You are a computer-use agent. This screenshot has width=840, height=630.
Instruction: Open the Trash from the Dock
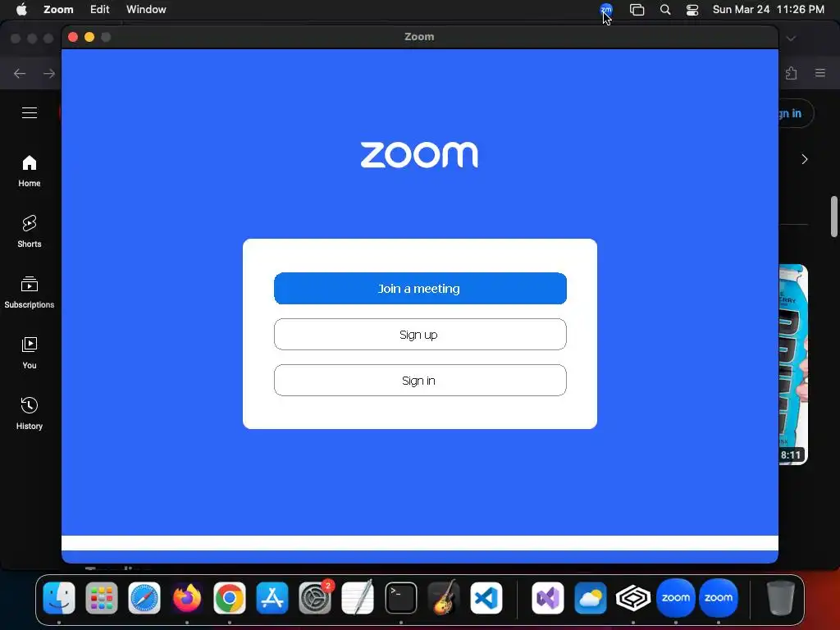(781, 598)
